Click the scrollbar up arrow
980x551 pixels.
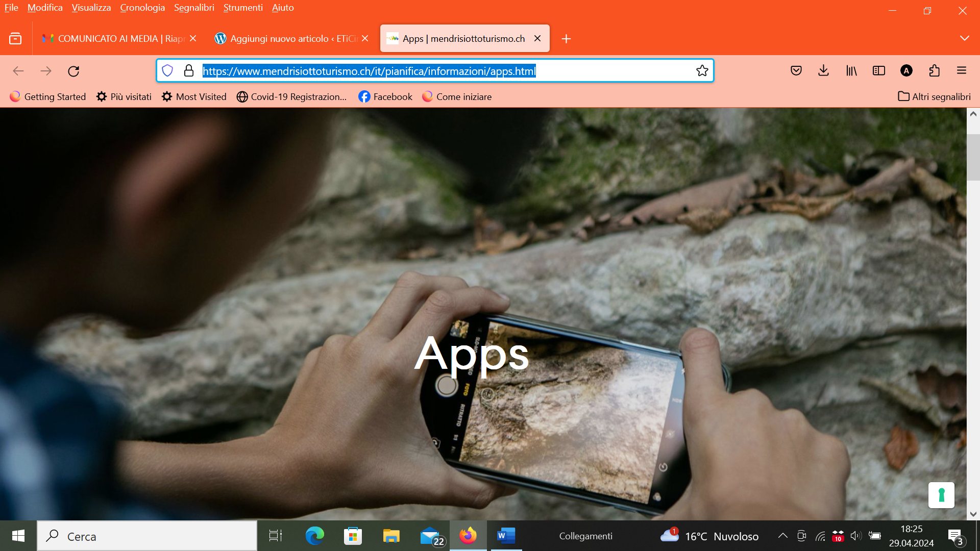pyautogui.click(x=973, y=114)
